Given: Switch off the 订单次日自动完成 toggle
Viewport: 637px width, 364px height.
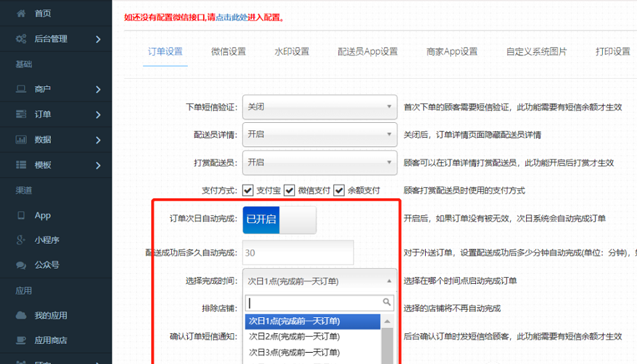Looking at the screenshot, I should (x=279, y=220).
